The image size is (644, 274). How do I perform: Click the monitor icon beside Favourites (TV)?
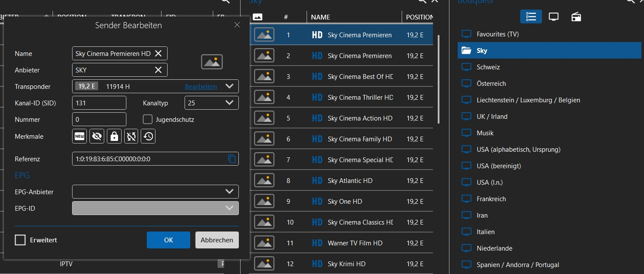[x=466, y=34]
